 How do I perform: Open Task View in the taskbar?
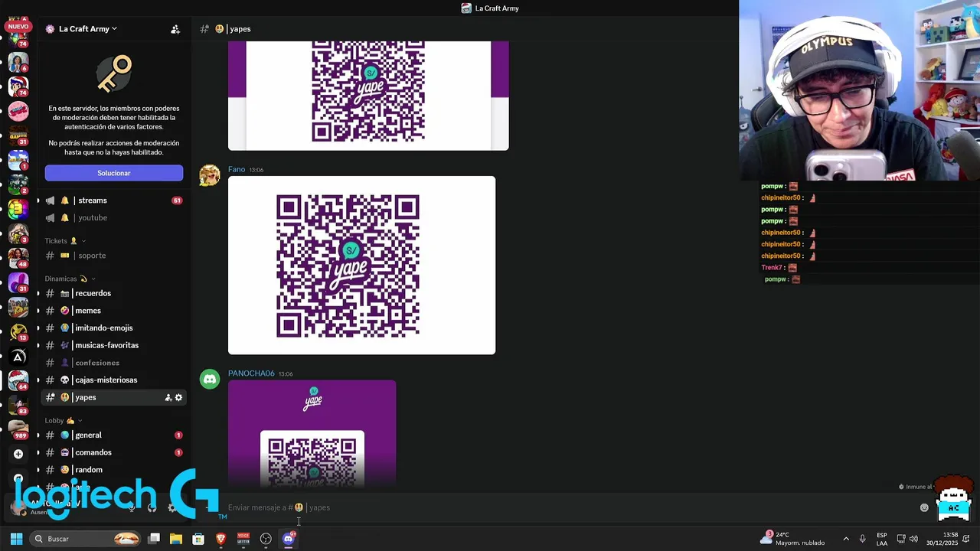pos(154,539)
